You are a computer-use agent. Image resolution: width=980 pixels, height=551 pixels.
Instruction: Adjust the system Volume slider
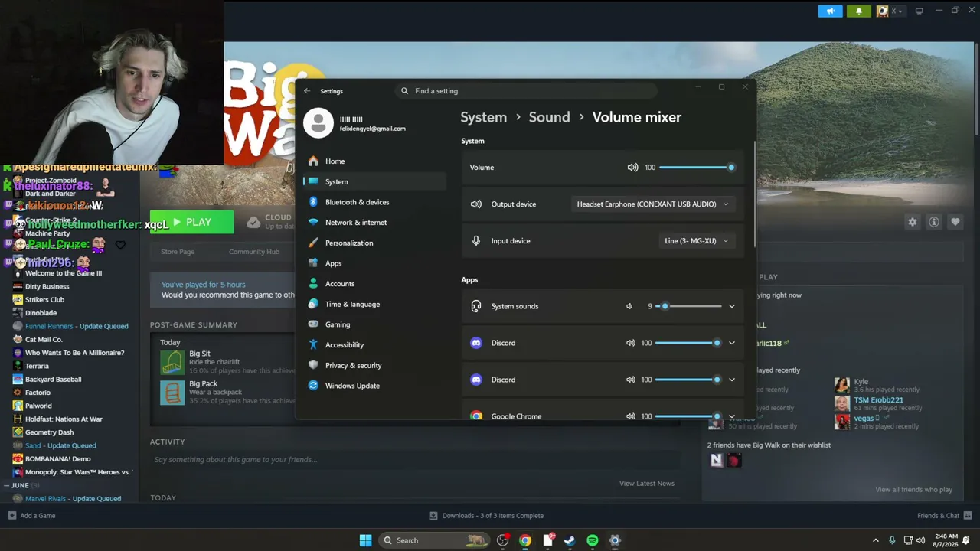[x=695, y=168]
